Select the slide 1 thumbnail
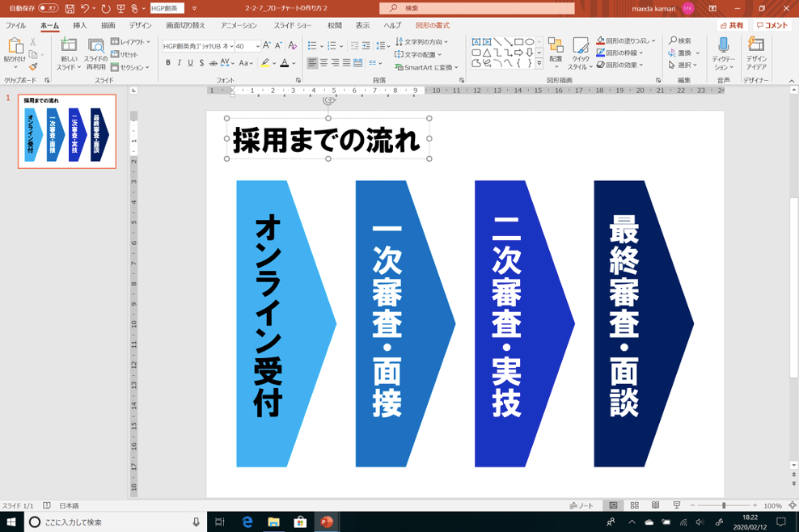Screen dimensions: 799x532 point(67,132)
